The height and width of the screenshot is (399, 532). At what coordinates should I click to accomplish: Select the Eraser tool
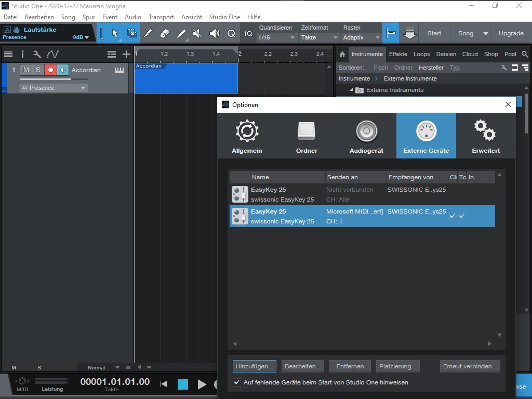click(x=165, y=33)
